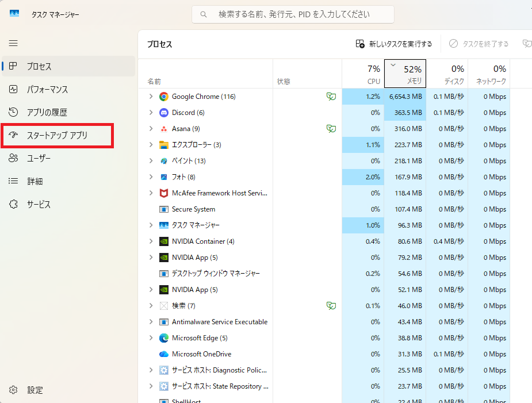Click 新しいタスクを実行する button
532x403 pixels.
tap(394, 44)
